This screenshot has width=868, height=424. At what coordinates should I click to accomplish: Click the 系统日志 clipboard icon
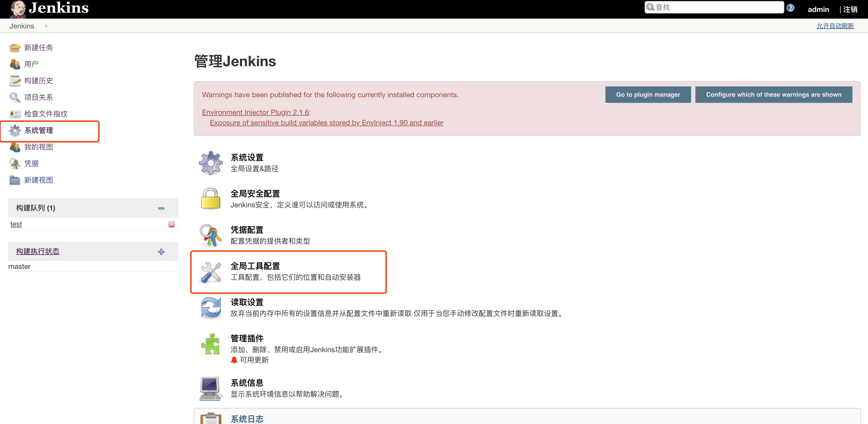[x=211, y=418]
